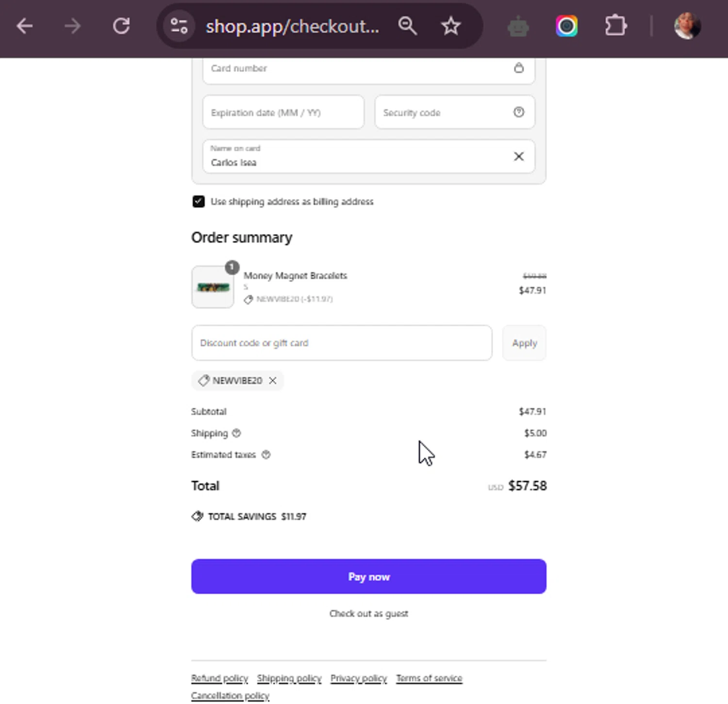Show shipping info tooltip icon
Viewport: 728px width, 704px height.
tap(236, 433)
